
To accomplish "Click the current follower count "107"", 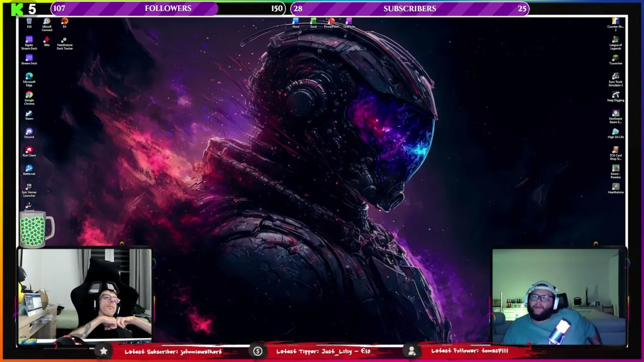I will (x=59, y=9).
